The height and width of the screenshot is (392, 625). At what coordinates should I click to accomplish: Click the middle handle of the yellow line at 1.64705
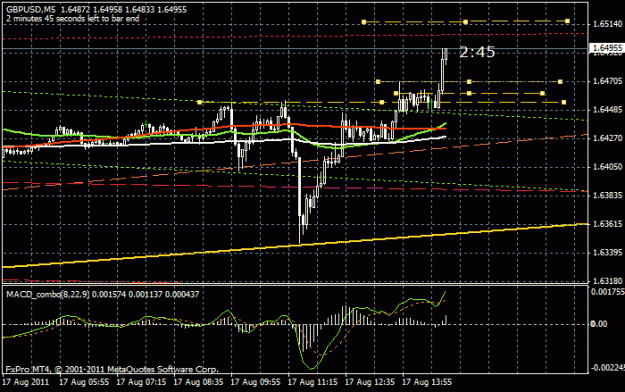click(x=469, y=82)
